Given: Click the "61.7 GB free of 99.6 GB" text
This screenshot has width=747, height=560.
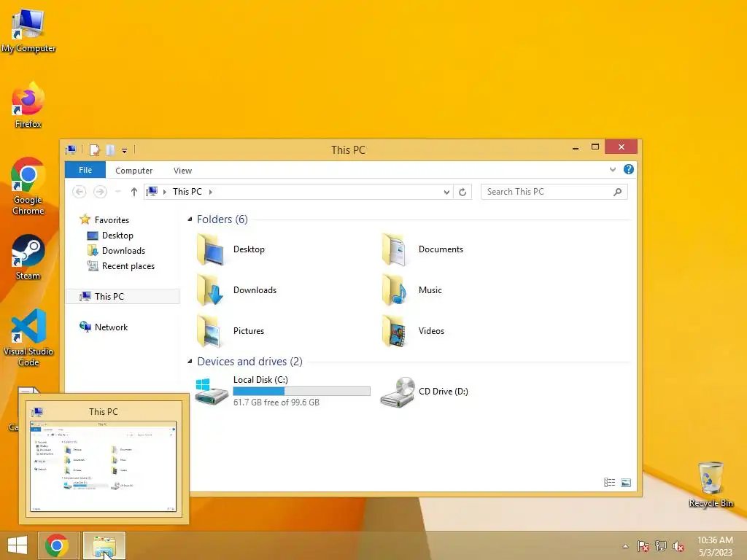Looking at the screenshot, I should [x=276, y=402].
